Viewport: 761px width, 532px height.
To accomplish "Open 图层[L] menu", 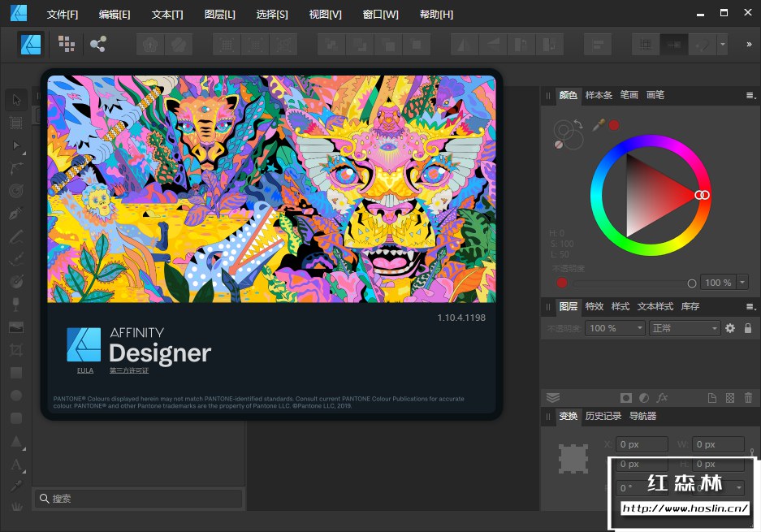I will point(220,15).
